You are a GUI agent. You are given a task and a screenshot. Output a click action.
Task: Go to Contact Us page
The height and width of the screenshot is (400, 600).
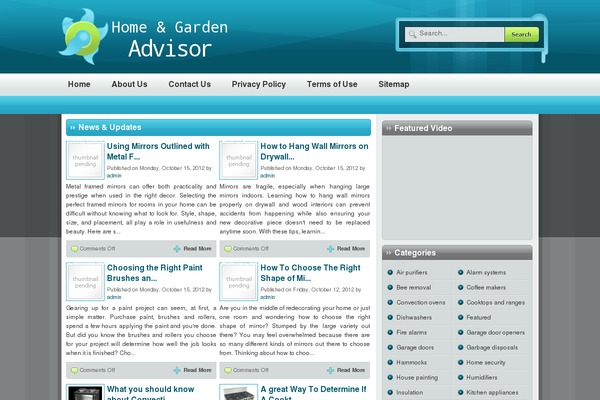coord(189,84)
